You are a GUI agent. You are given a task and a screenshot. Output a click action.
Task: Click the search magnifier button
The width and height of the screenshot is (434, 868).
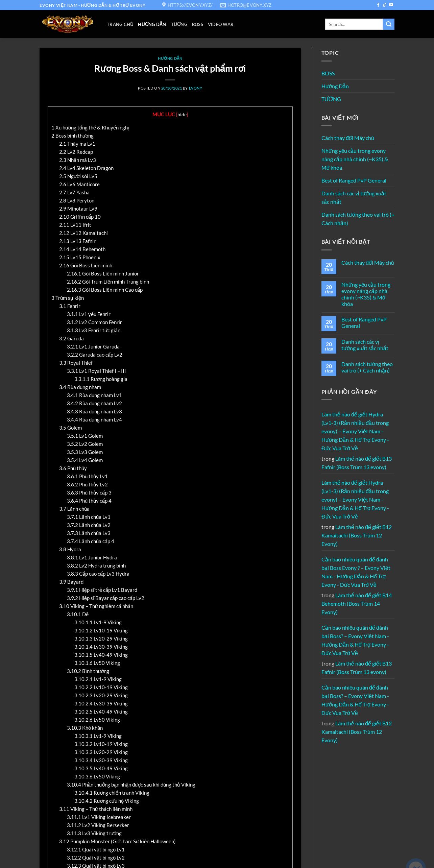tap(389, 24)
